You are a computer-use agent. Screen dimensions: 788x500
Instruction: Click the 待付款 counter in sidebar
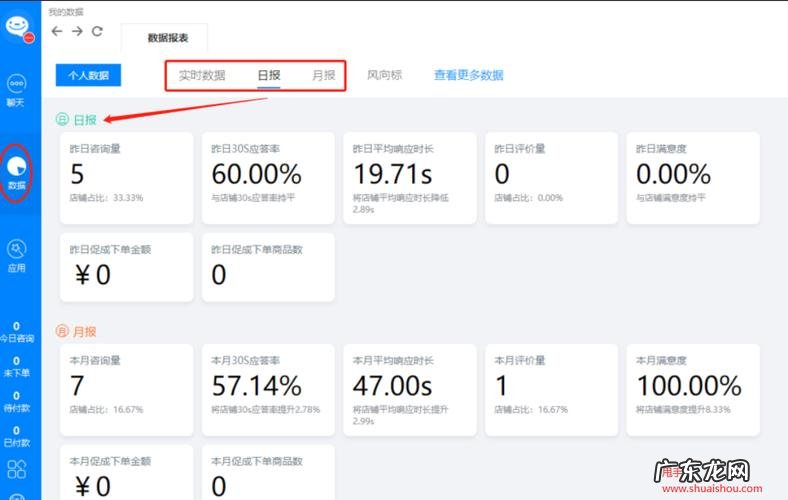tap(17, 401)
